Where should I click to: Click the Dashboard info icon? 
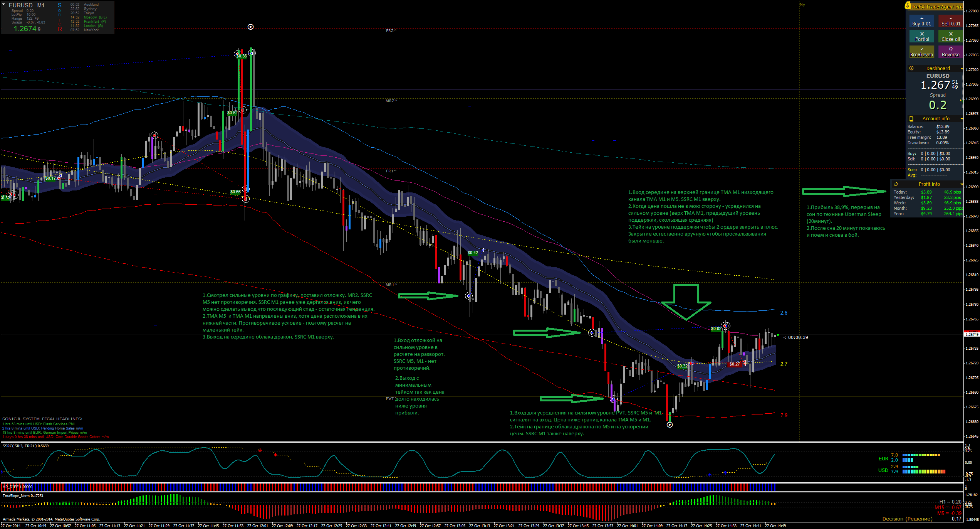point(911,68)
